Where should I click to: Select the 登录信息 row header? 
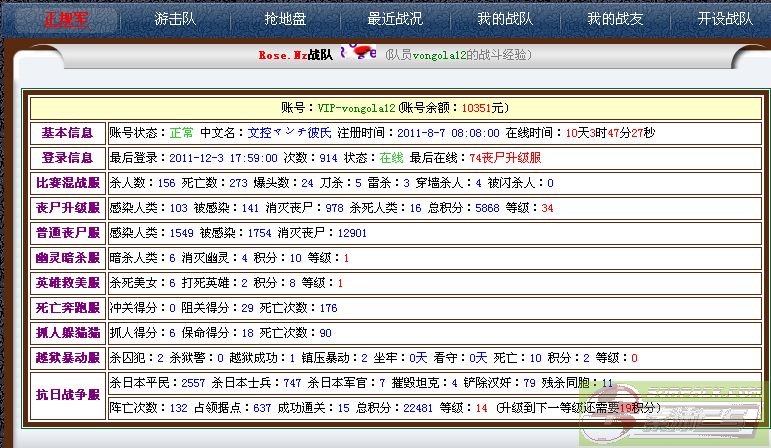[67, 158]
